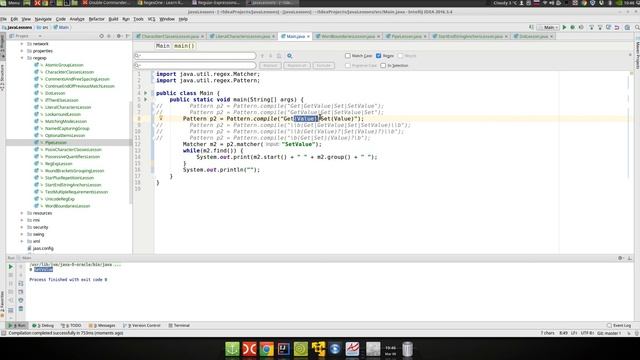640x360 pixels.
Task: Launch Chrome from the dock
Action: 267,349
